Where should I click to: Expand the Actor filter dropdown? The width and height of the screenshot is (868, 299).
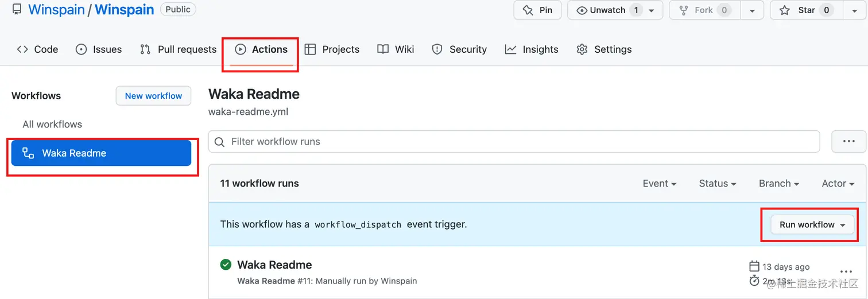pos(838,184)
